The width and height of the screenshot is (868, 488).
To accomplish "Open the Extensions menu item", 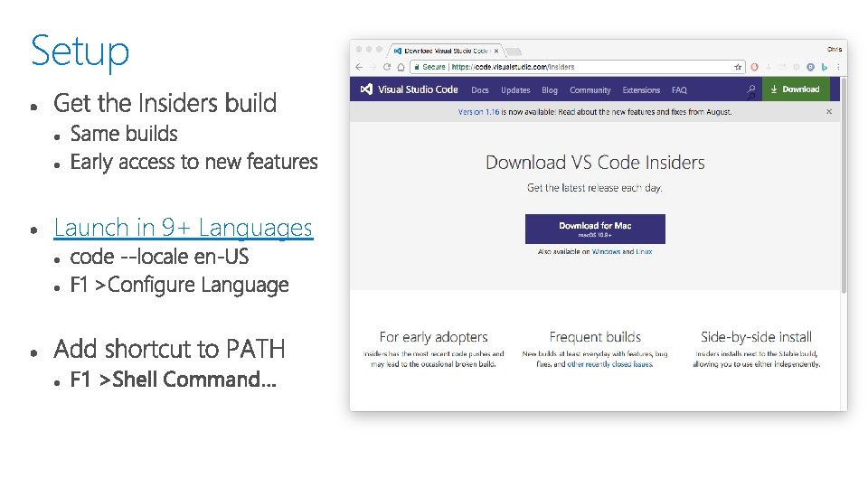I will tap(641, 90).
